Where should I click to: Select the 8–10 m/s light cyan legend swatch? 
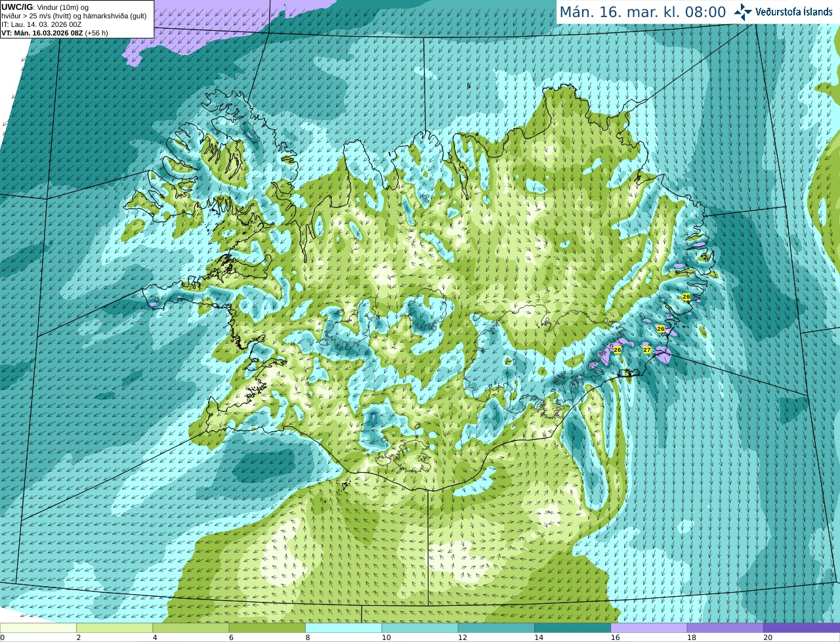coord(343,628)
